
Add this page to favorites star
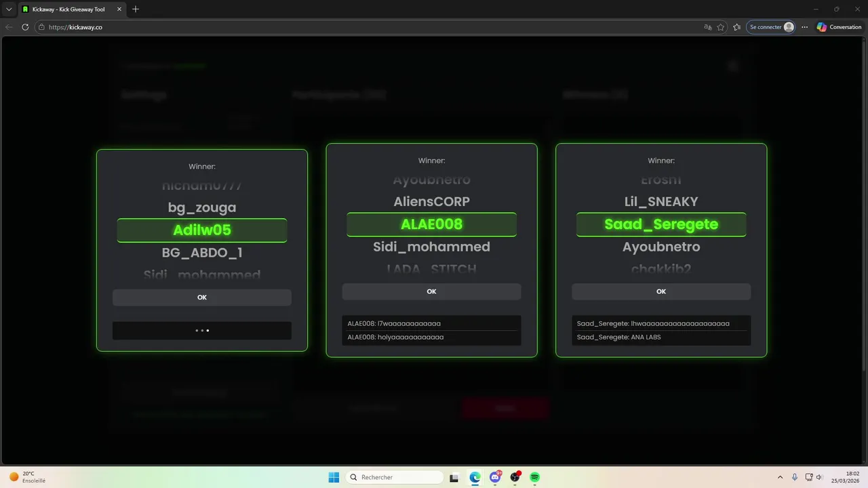point(721,27)
